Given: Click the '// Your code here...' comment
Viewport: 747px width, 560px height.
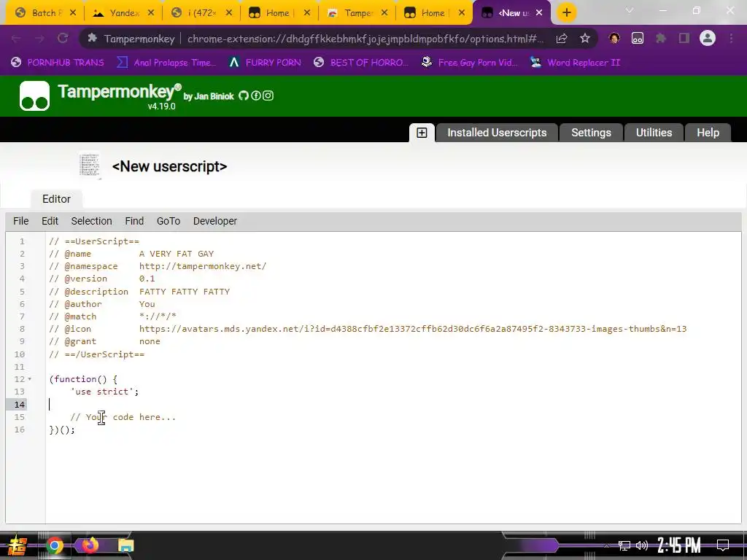Looking at the screenshot, I should [x=123, y=417].
